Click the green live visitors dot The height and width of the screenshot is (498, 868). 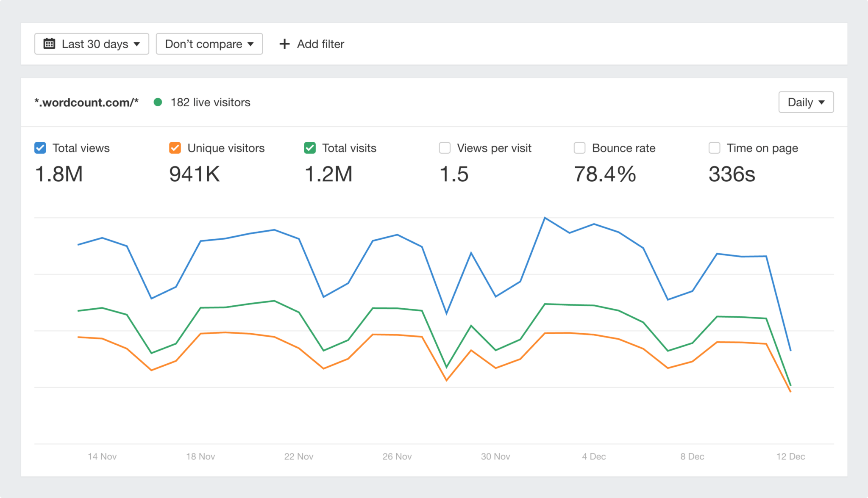point(158,102)
